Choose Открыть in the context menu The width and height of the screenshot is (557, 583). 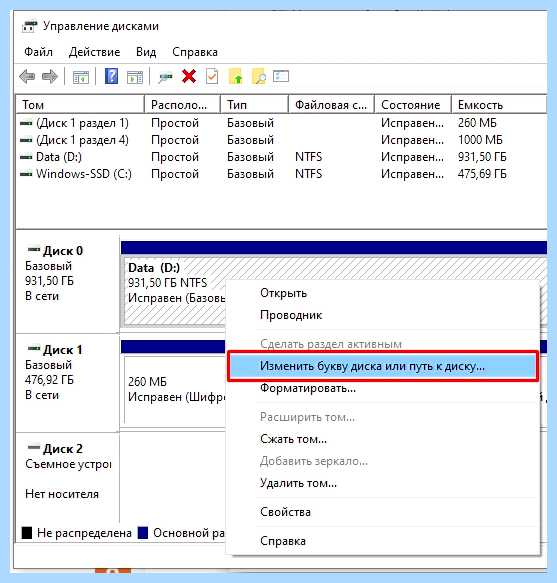coord(383,293)
